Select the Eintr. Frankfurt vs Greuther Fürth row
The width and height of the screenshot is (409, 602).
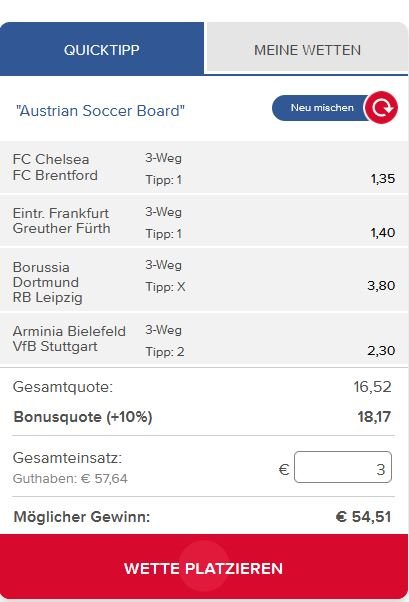coord(204,221)
